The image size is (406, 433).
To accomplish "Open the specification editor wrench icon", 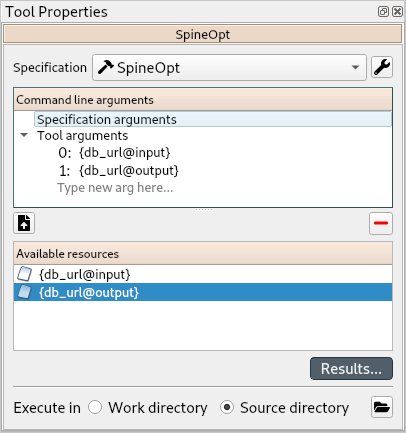I will tap(382, 67).
